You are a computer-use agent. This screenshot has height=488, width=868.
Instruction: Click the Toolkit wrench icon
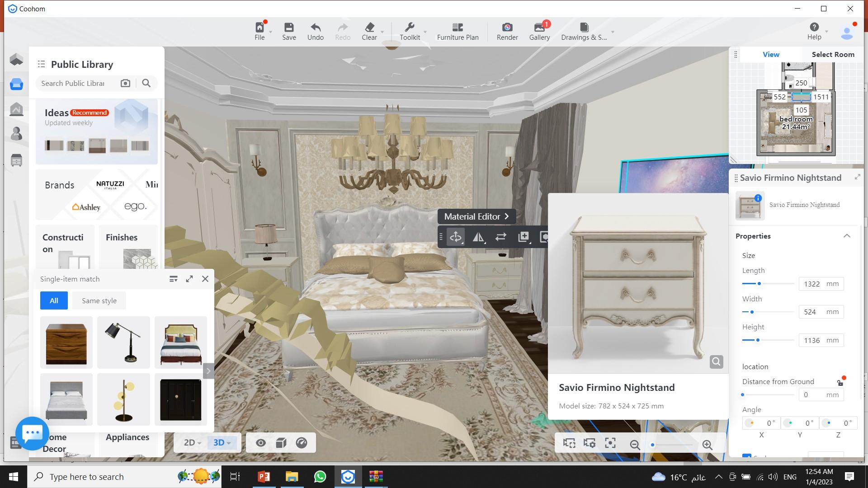coord(410,31)
